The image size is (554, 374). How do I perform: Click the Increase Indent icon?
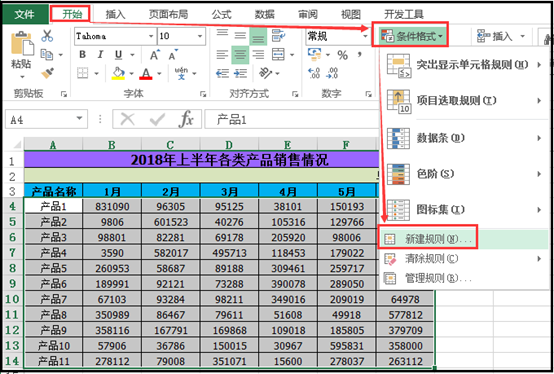[x=240, y=73]
